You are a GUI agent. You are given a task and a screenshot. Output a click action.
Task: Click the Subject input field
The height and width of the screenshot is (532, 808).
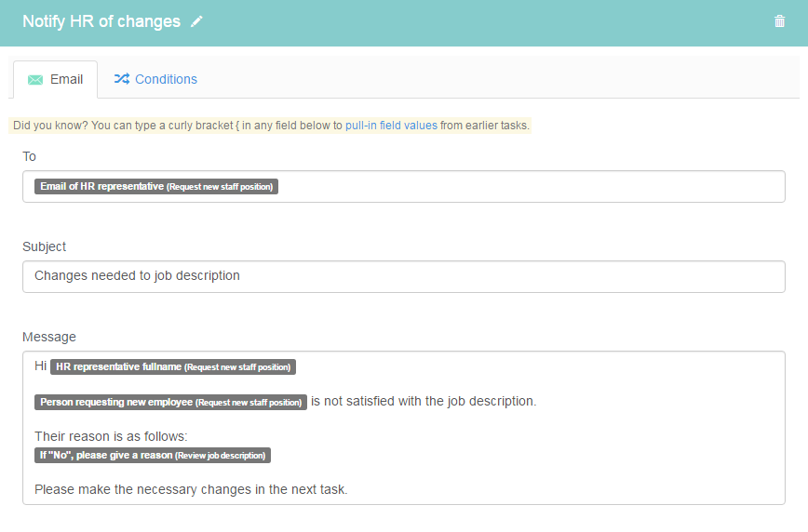(403, 276)
